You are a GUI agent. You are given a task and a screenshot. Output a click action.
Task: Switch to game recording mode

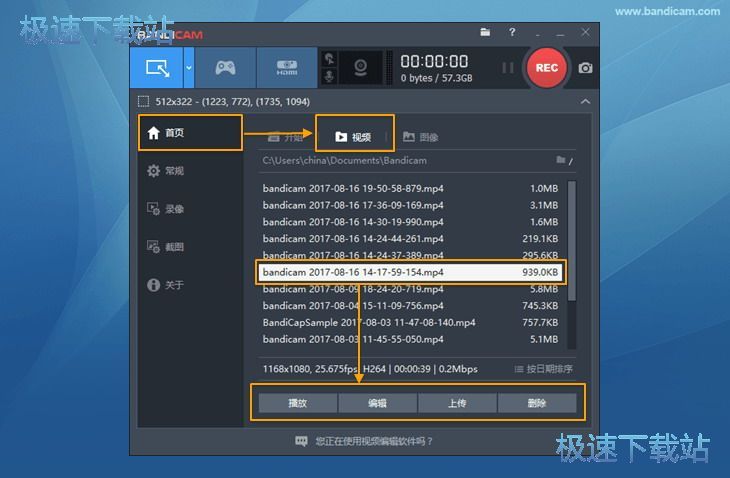click(x=225, y=68)
